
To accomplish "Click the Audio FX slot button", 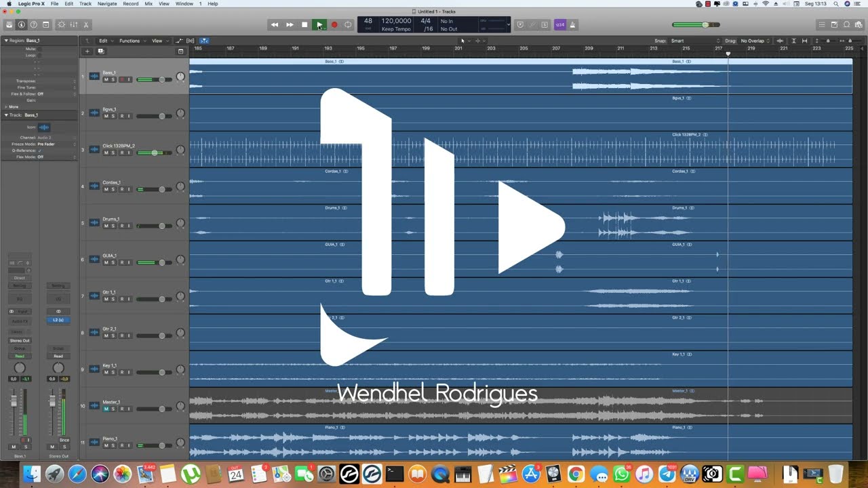I will 20,321.
